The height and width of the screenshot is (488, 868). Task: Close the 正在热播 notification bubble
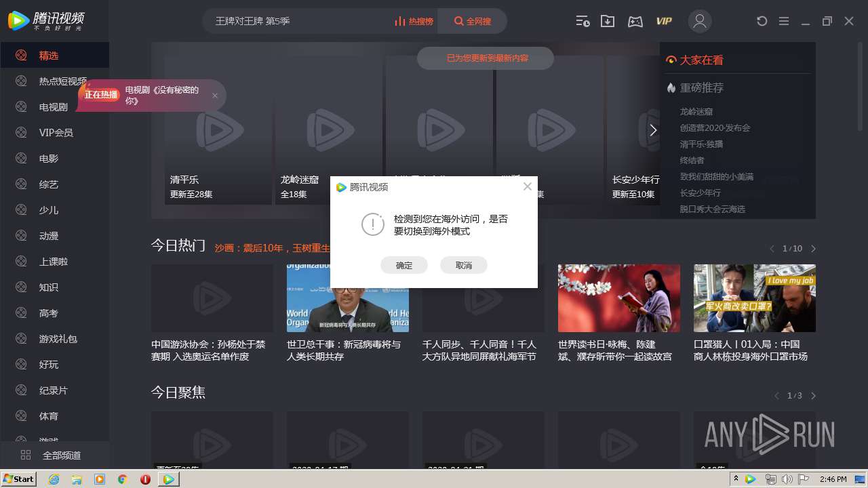pos(215,96)
